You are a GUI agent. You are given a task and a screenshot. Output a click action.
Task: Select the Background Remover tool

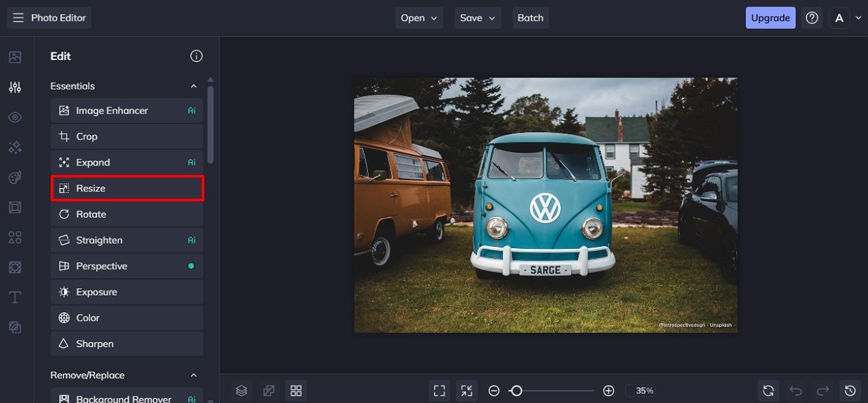tap(127, 397)
